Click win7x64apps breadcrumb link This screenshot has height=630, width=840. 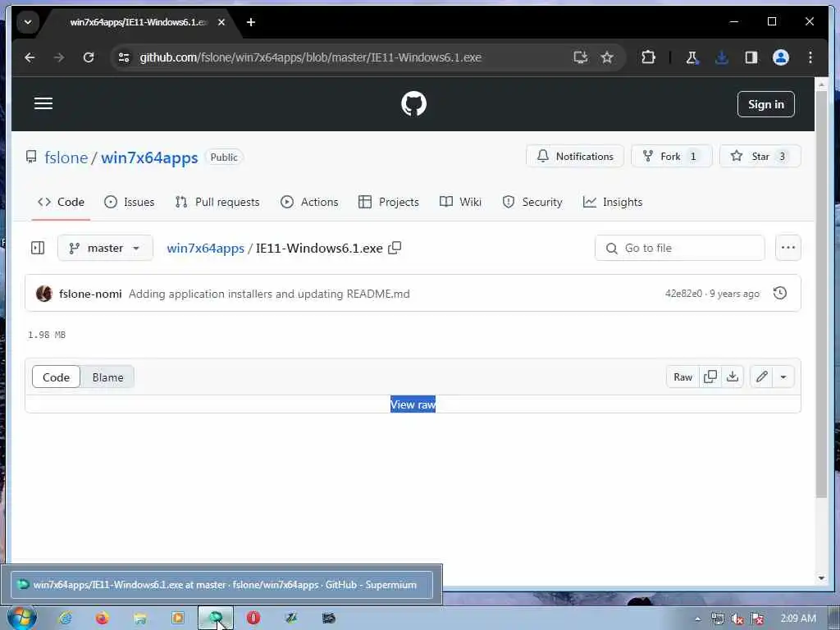click(206, 249)
